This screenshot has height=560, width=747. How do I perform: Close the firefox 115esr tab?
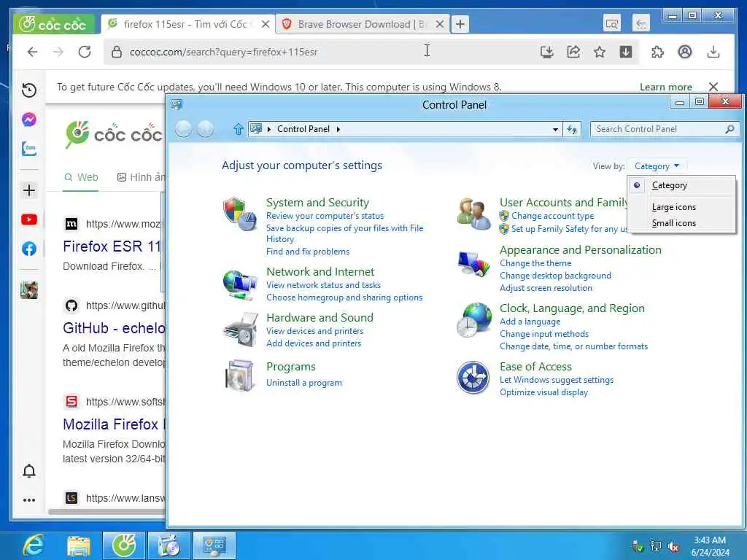266,24
